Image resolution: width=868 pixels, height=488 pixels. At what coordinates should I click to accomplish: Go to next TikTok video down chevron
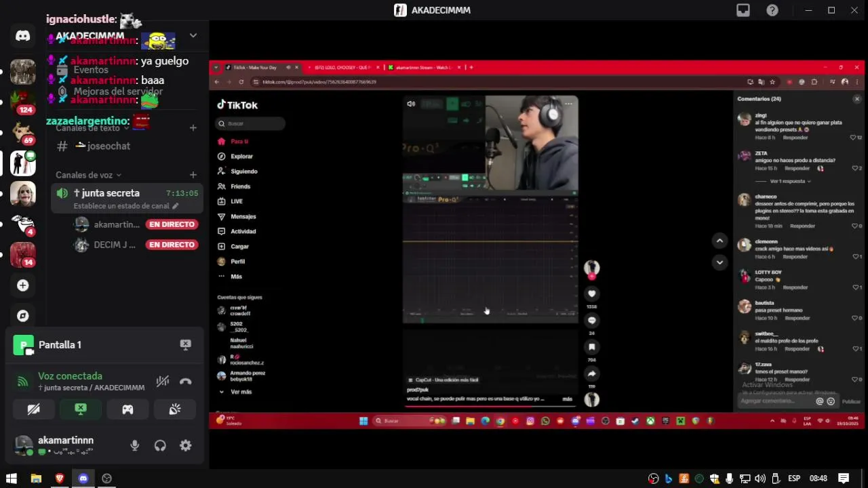point(719,262)
